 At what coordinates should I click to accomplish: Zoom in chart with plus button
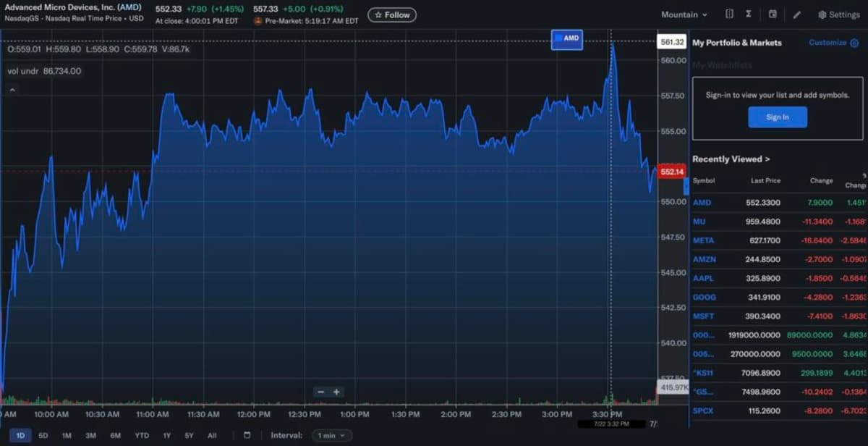(336, 392)
